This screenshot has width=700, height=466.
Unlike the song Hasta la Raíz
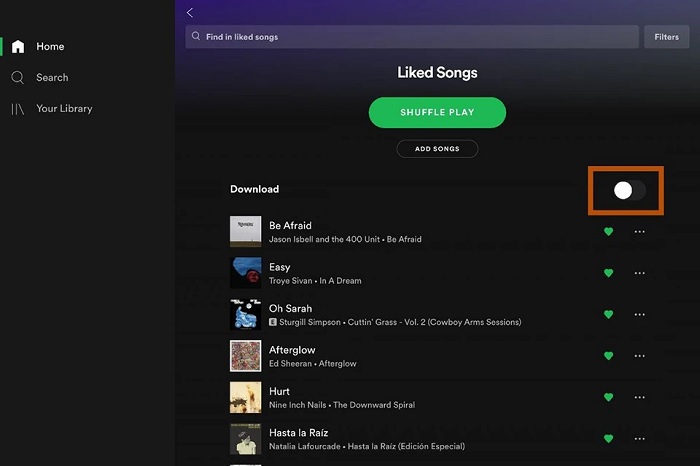608,438
